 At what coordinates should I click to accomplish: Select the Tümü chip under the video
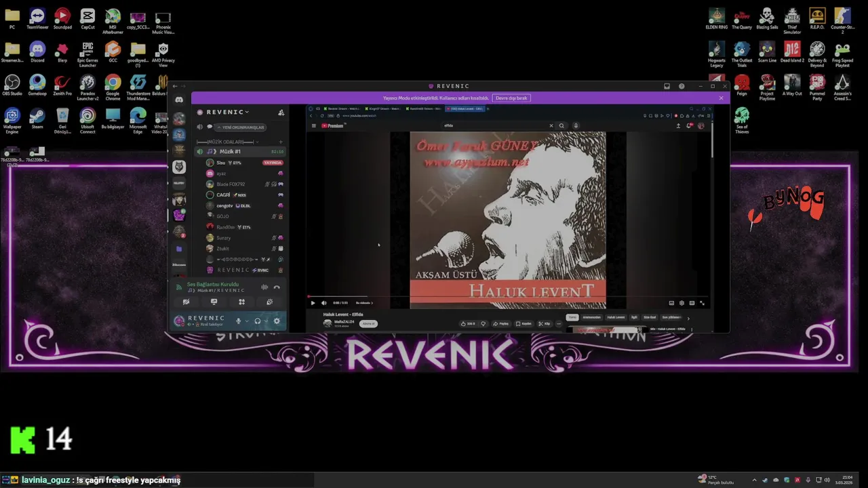572,317
